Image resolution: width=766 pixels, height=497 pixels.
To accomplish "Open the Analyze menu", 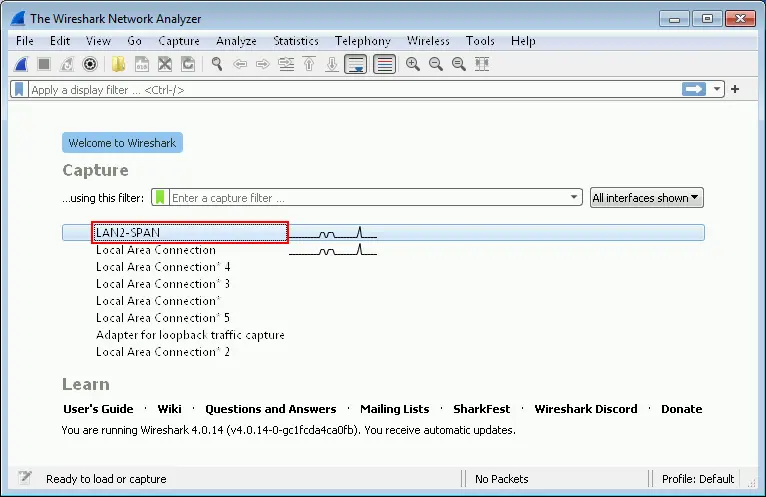I will [236, 41].
